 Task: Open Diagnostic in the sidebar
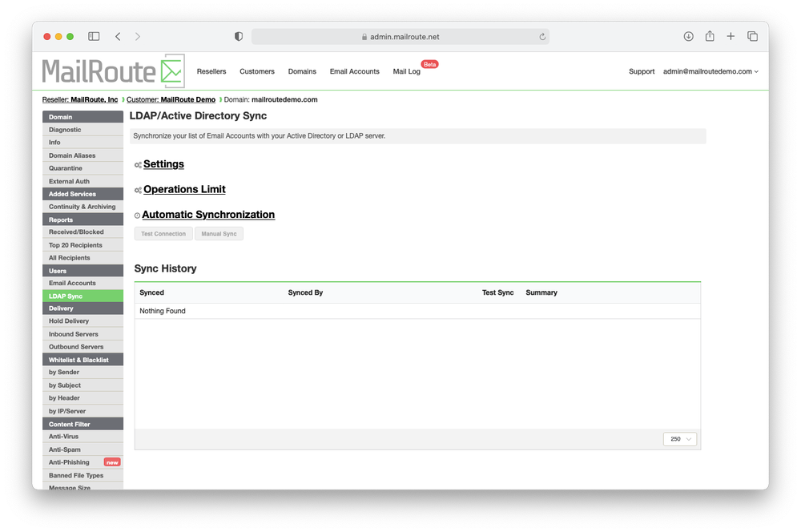83,130
